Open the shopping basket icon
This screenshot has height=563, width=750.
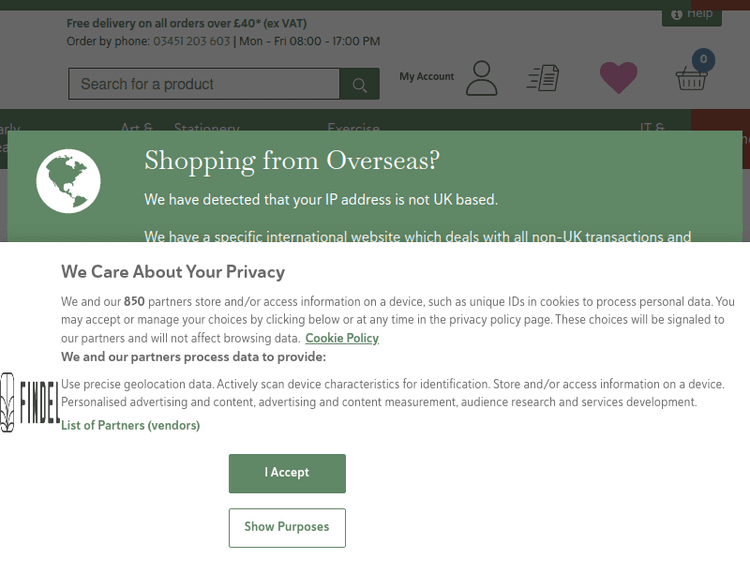pos(691,79)
